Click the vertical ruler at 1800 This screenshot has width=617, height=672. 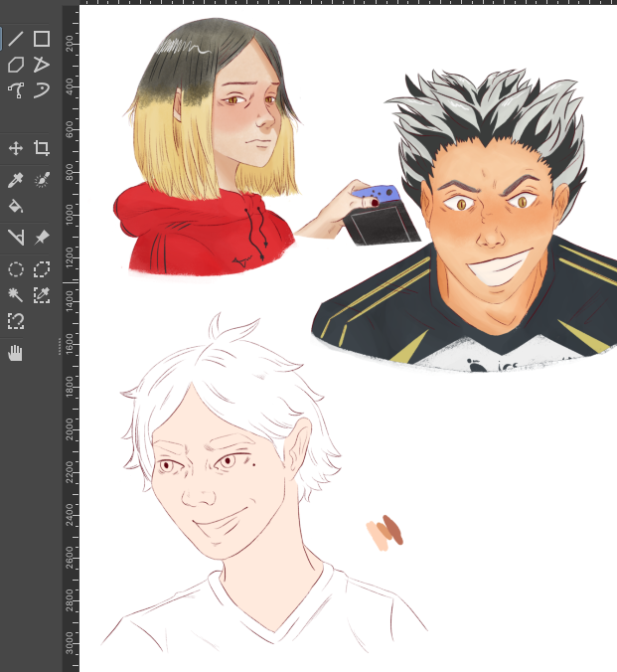(70, 387)
